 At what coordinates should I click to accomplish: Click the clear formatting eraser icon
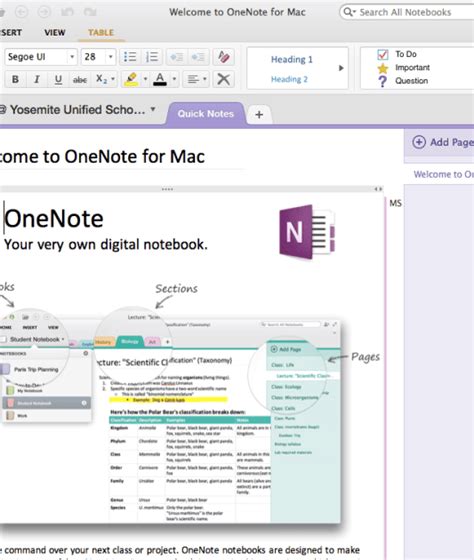click(x=224, y=57)
